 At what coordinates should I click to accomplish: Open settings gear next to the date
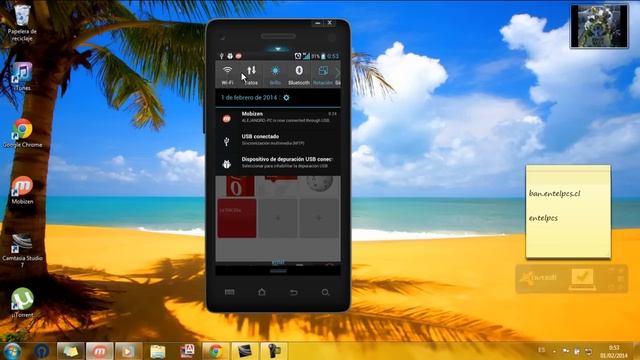286,98
